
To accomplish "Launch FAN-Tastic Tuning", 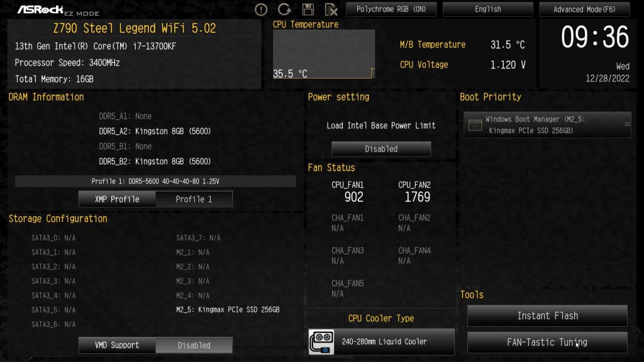I will point(547,343).
